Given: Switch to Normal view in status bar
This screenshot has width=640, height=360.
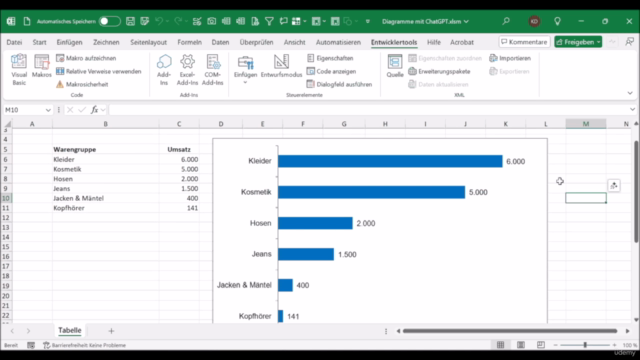Looking at the screenshot, I should coord(500,345).
